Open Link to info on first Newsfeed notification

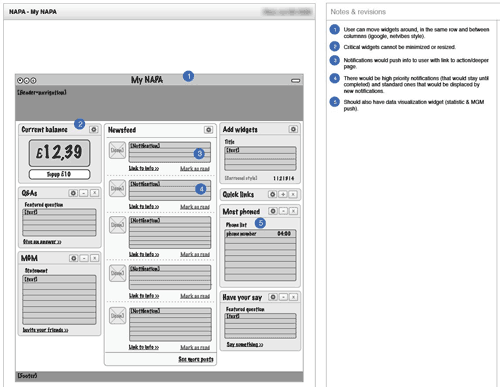(x=144, y=168)
